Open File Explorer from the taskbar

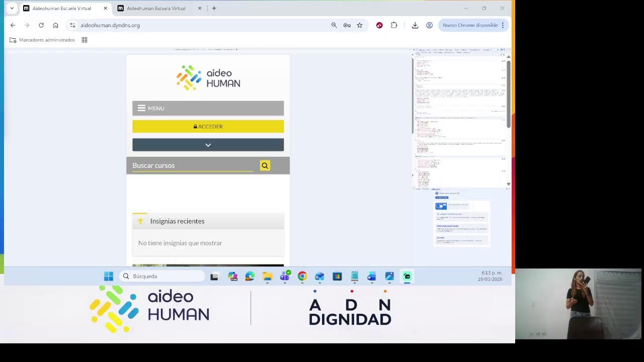point(267,276)
